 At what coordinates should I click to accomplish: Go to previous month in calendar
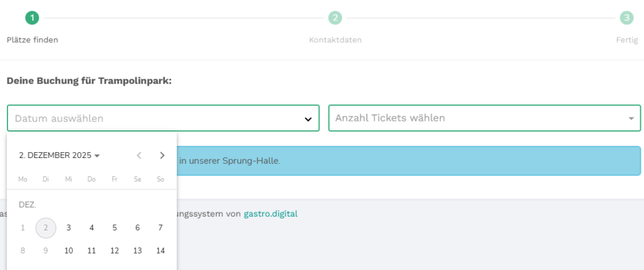pyautogui.click(x=139, y=155)
